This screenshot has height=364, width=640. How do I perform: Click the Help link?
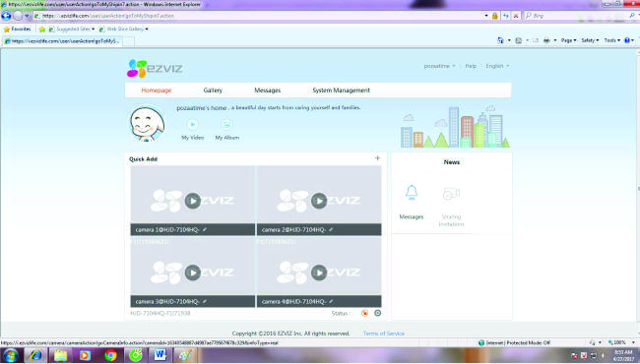coord(471,66)
